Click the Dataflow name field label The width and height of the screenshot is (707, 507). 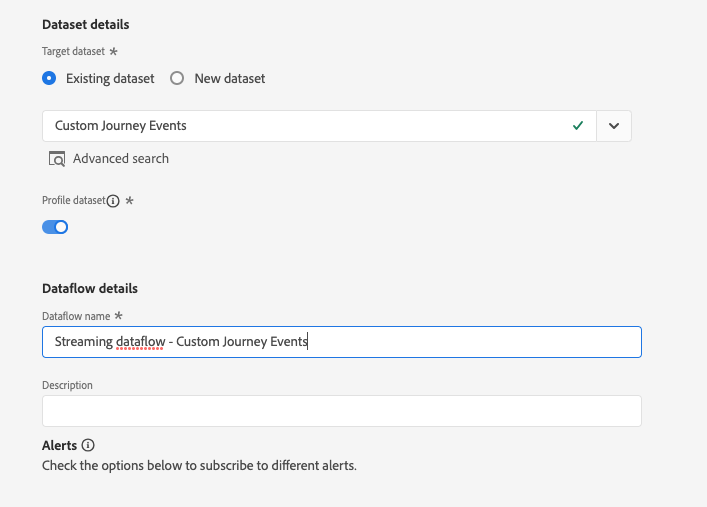pyautogui.click(x=76, y=316)
